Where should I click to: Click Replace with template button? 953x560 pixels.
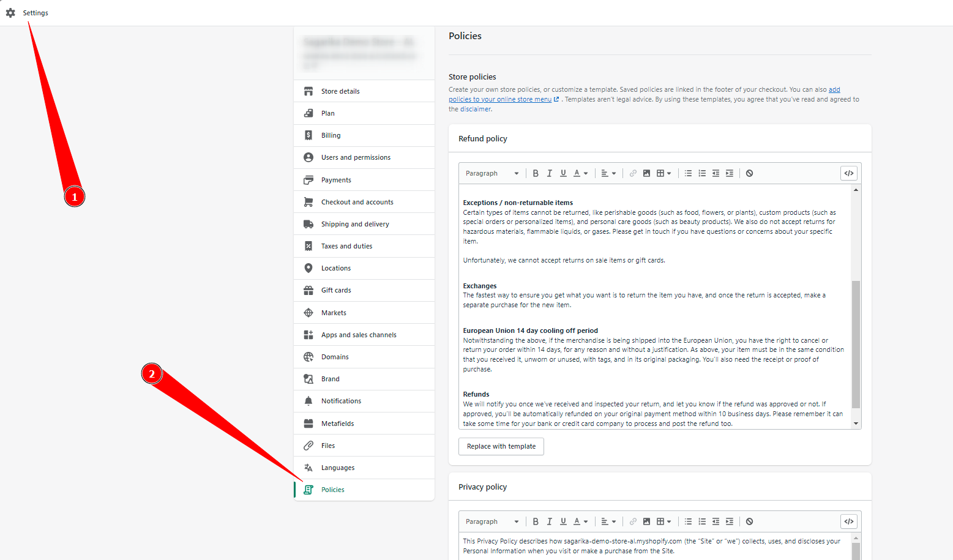(501, 446)
